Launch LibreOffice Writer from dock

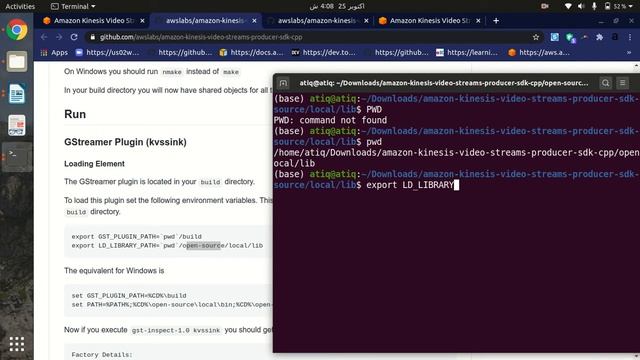pyautogui.click(x=17, y=93)
